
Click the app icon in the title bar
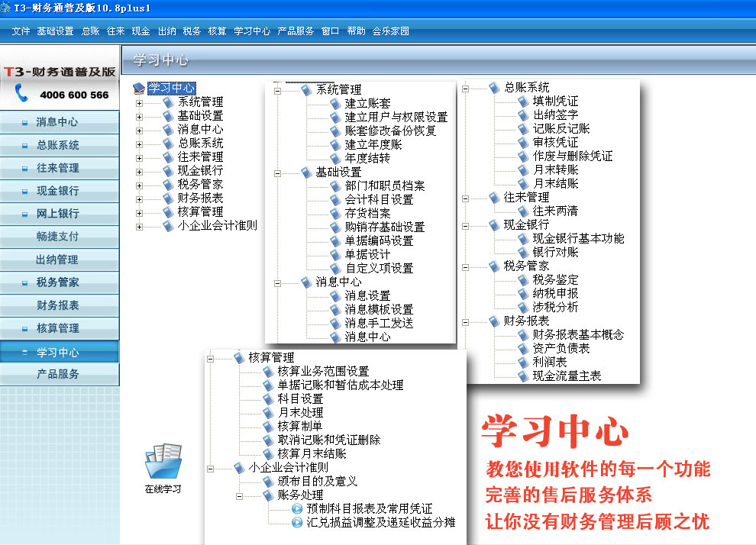click(5, 7)
